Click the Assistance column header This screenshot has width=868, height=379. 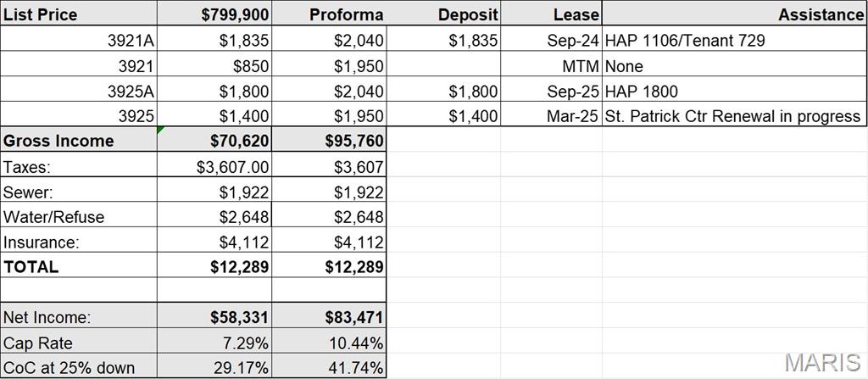pos(735,14)
